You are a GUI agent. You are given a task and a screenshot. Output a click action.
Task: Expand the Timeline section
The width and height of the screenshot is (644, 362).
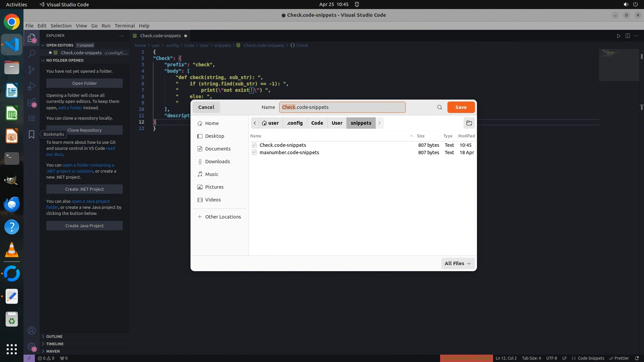pos(55,344)
